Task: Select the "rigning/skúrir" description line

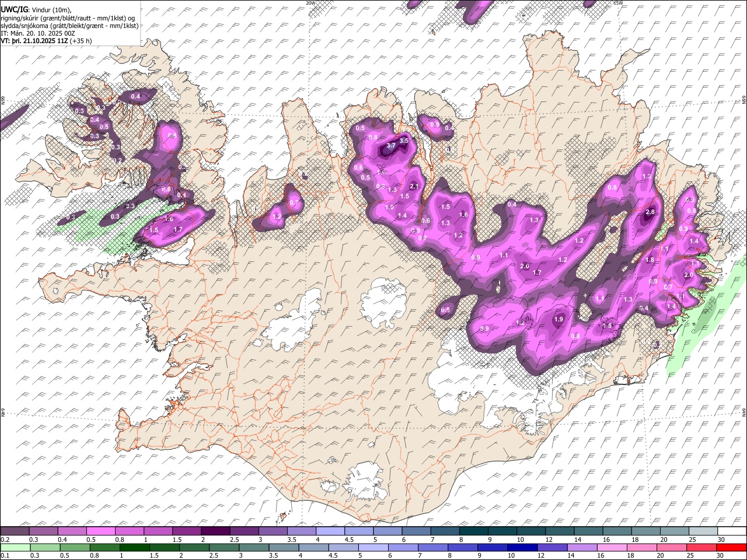Action: (67, 17)
